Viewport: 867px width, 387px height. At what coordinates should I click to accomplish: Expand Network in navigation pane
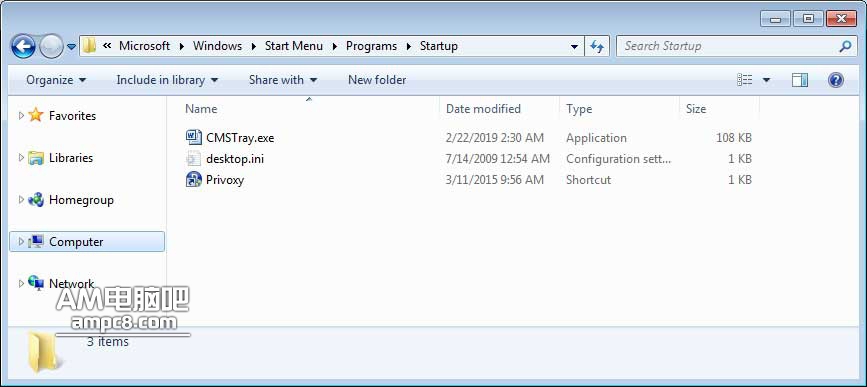[21, 284]
